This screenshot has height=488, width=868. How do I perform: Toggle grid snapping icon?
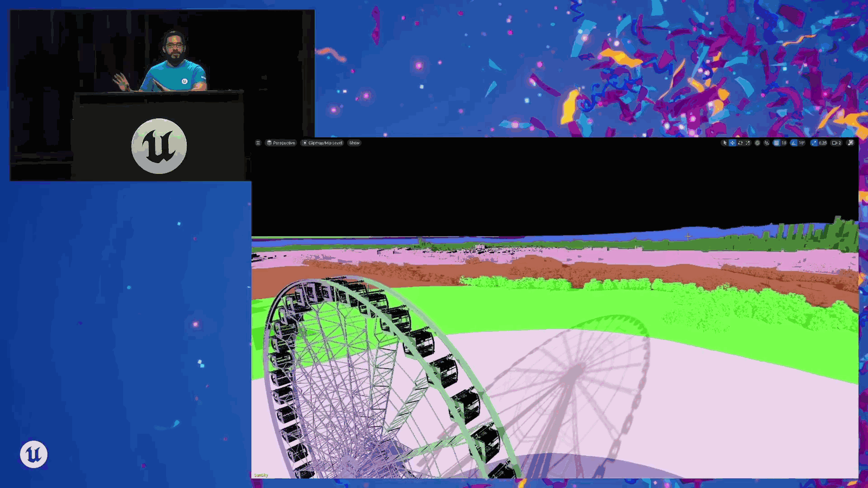[776, 143]
